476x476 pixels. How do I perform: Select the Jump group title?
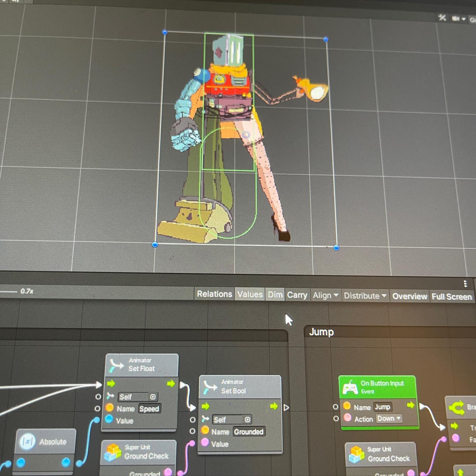click(x=321, y=332)
